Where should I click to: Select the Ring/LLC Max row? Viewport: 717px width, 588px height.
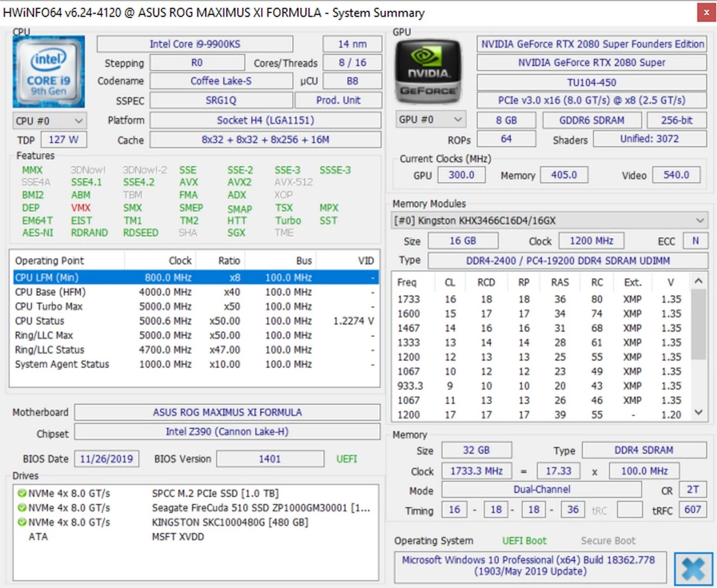click(195, 335)
